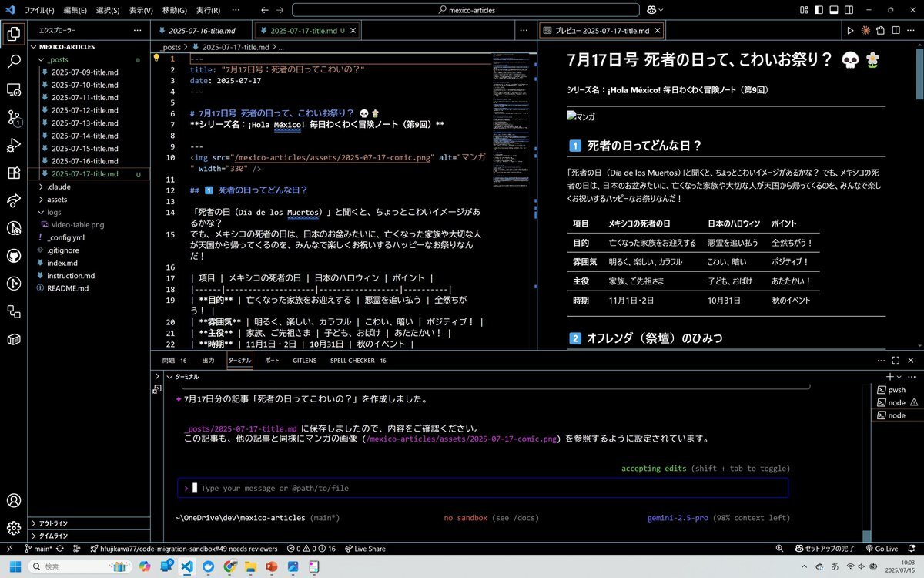The height and width of the screenshot is (578, 924).
Task: Open the ファイル(F) menu
Action: click(39, 11)
